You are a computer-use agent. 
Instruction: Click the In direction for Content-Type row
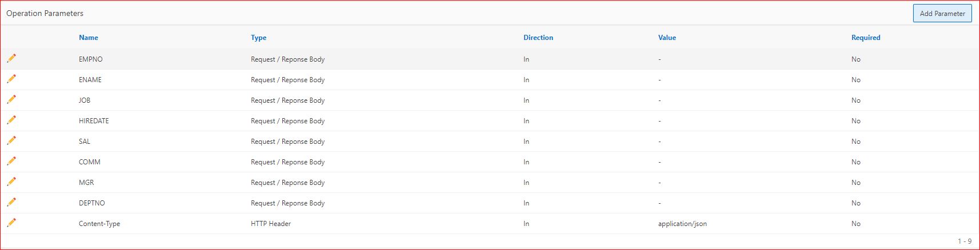click(526, 224)
